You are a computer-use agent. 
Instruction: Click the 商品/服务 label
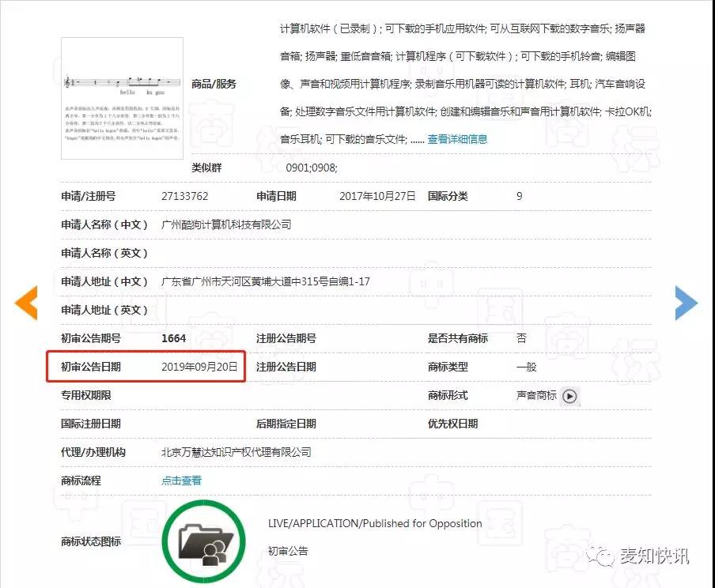[x=214, y=85]
